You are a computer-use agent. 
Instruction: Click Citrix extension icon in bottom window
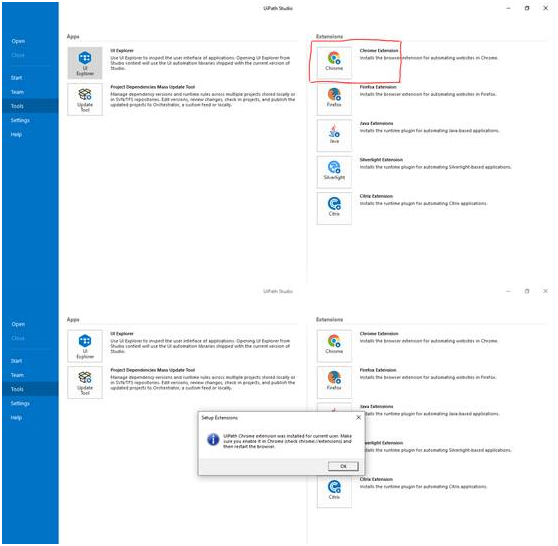pyautogui.click(x=335, y=492)
